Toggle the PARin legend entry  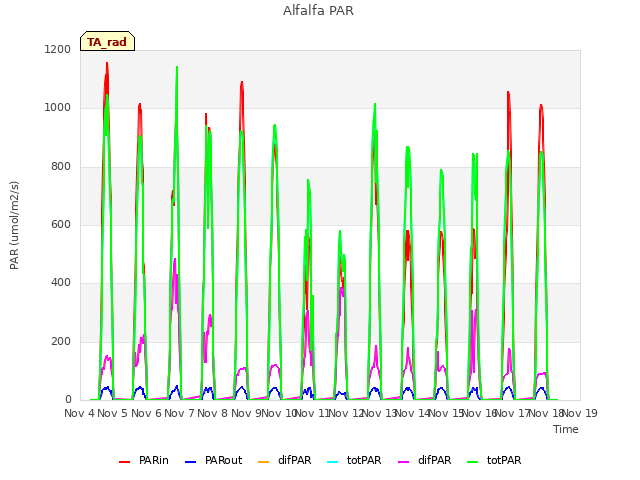coord(144,460)
